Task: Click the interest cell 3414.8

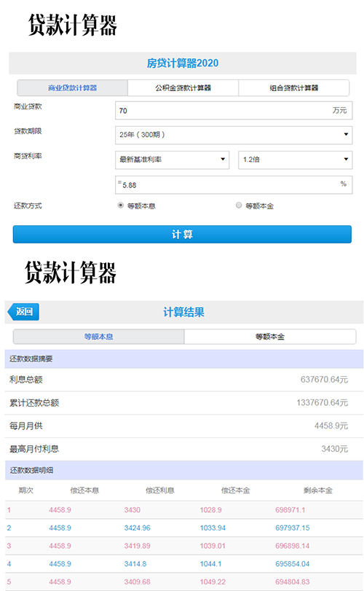Action: coord(135,564)
